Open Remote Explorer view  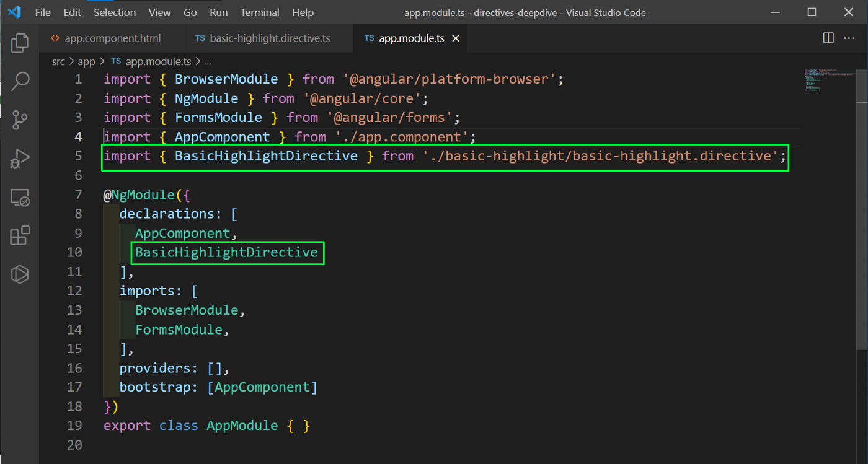click(x=20, y=198)
